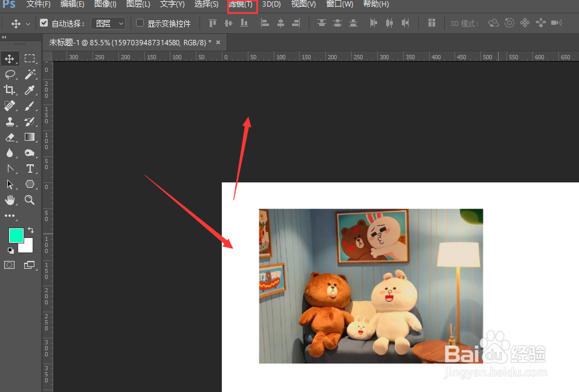Open the 图像(I) menu
This screenshot has width=579, height=392.
[x=105, y=4]
